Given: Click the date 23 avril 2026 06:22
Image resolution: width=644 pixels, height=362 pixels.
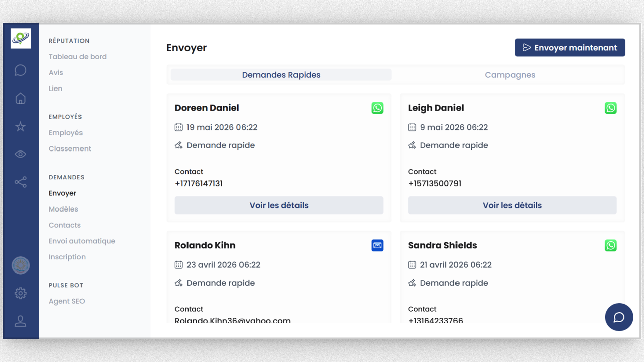Looking at the screenshot, I should pos(223,265).
